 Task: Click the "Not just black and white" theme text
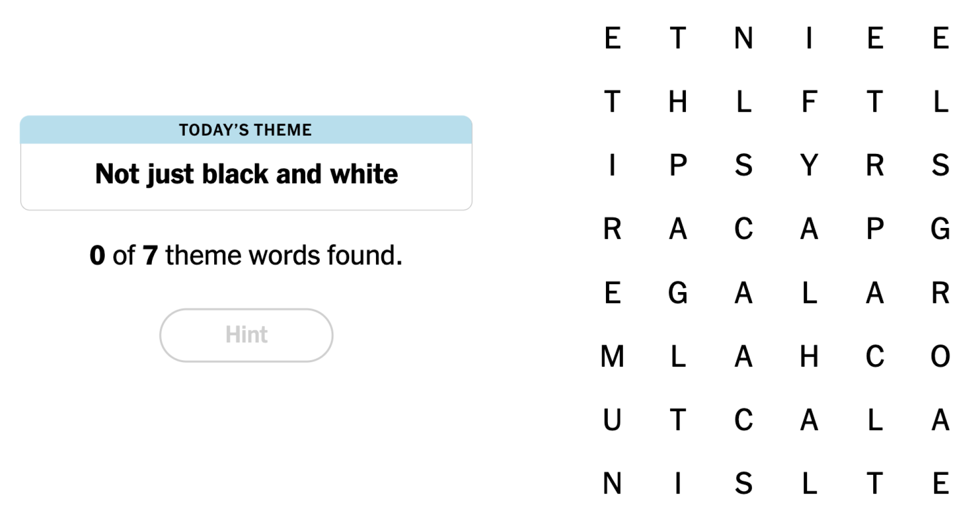[x=246, y=174]
